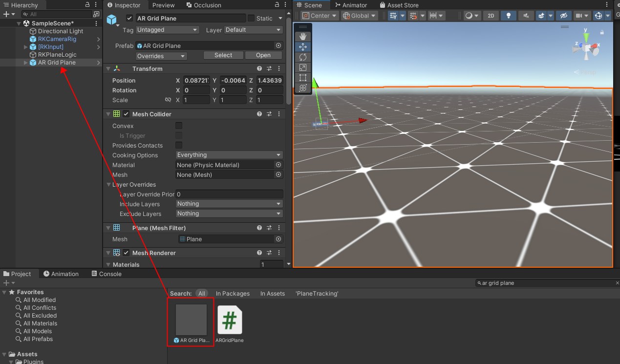
Task: Enable the Convex checkbox
Action: pos(179,126)
